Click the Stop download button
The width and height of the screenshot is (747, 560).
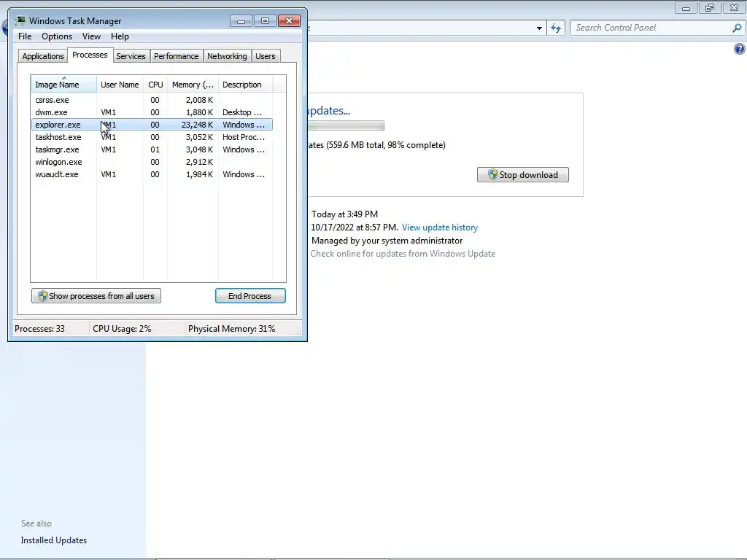pyautogui.click(x=522, y=175)
